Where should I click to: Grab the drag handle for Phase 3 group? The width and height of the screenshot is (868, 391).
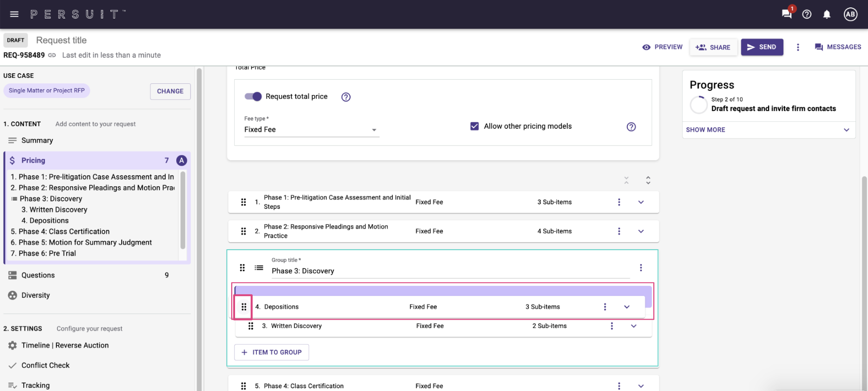click(242, 268)
